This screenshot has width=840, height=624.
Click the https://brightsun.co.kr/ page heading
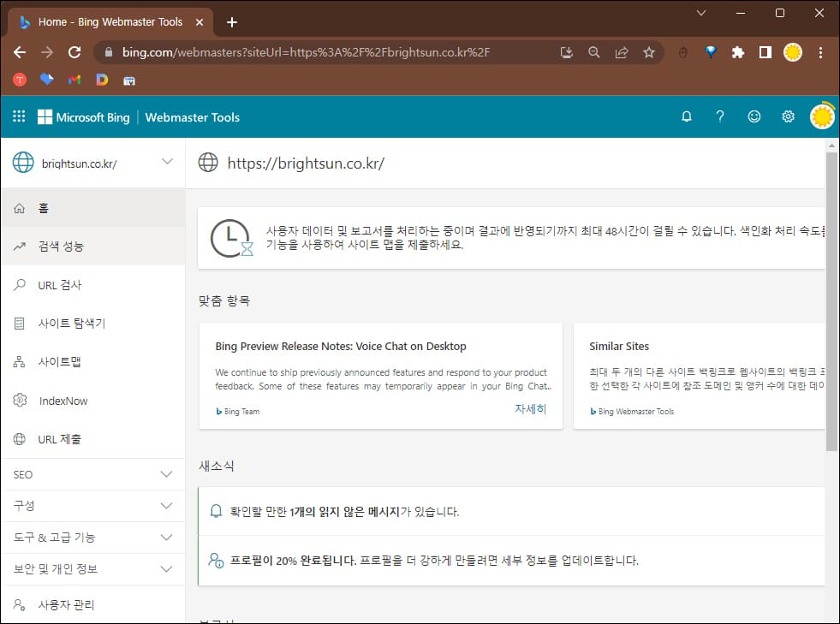[x=306, y=163]
